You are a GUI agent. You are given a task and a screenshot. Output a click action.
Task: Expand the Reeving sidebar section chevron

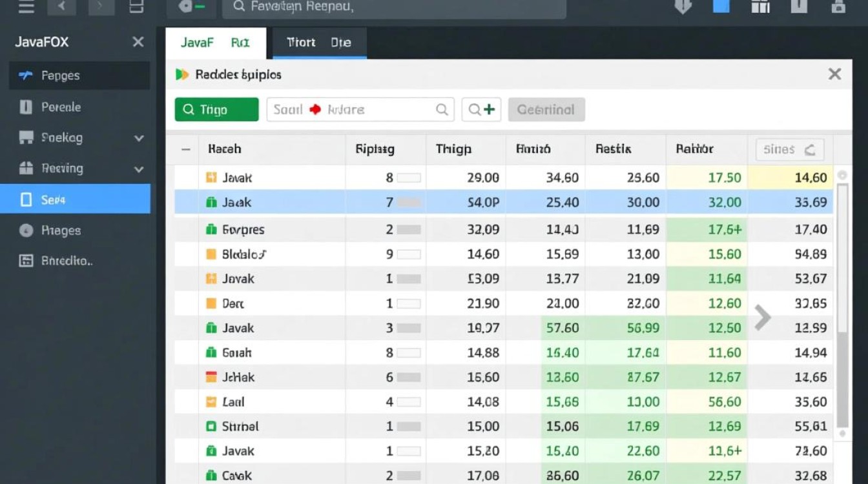pos(138,169)
